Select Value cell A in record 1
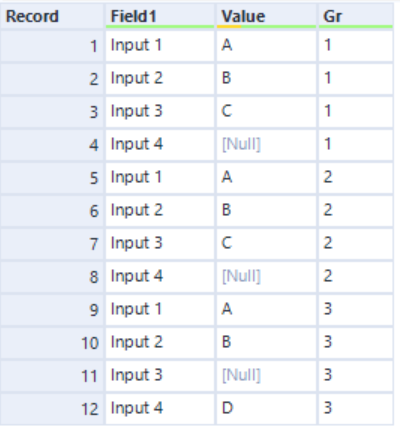Image resolution: width=400 pixels, height=439 pixels. (266, 46)
